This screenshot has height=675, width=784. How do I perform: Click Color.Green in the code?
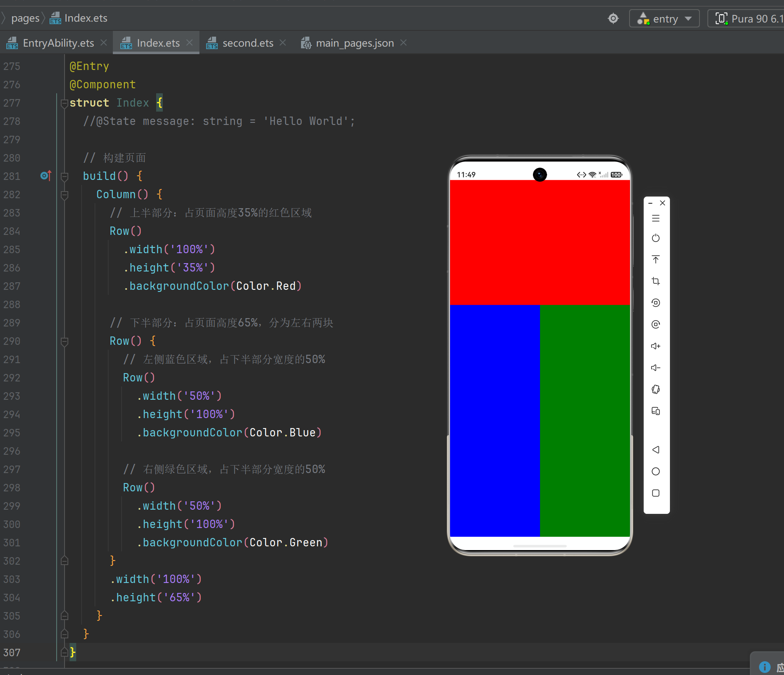pyautogui.click(x=286, y=543)
